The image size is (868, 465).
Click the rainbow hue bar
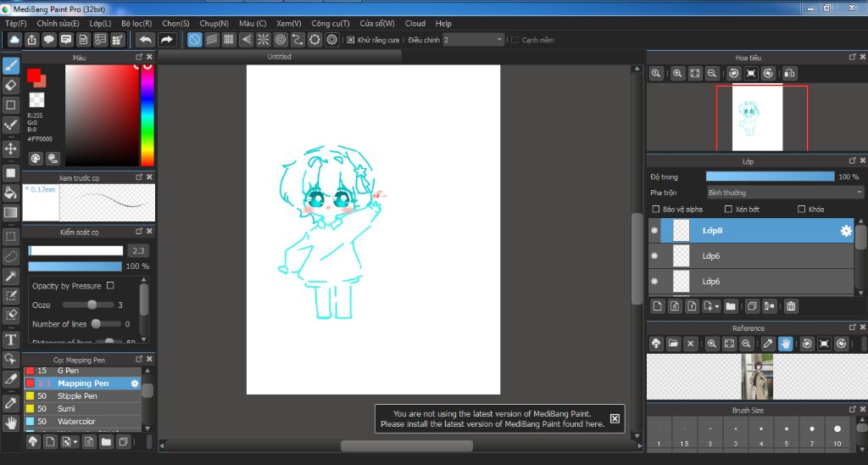[x=147, y=115]
